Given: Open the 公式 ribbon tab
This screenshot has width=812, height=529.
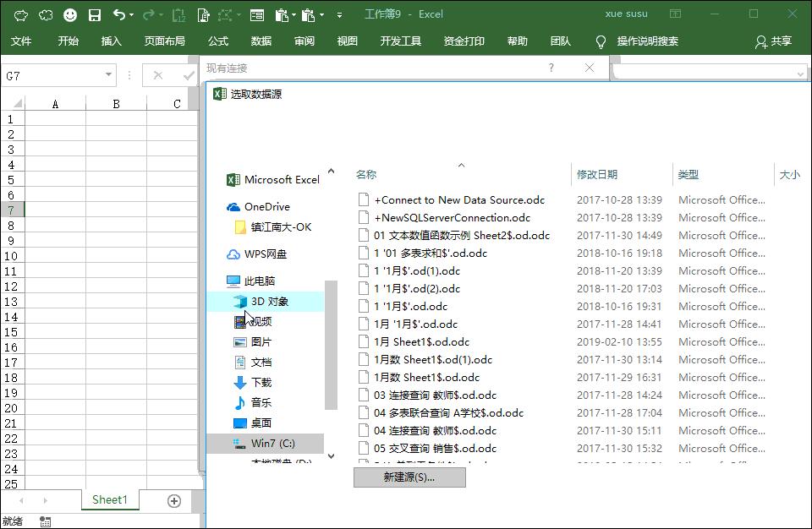Looking at the screenshot, I should (218, 41).
